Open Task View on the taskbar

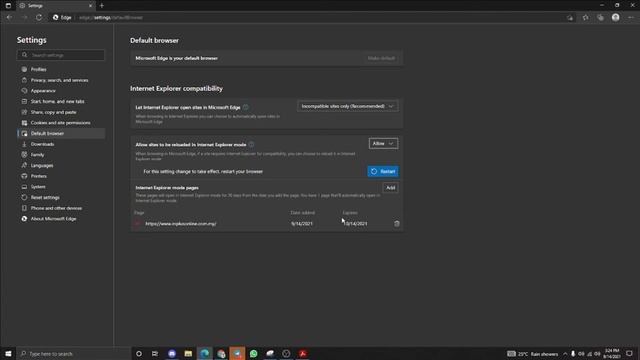155,353
